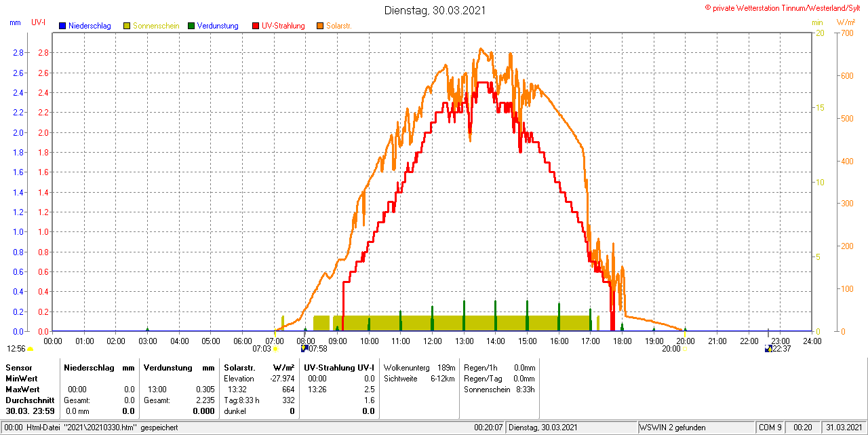Screen dimensions: 868x435
Task: Click the visibility value 6-12km
Action: [443, 379]
